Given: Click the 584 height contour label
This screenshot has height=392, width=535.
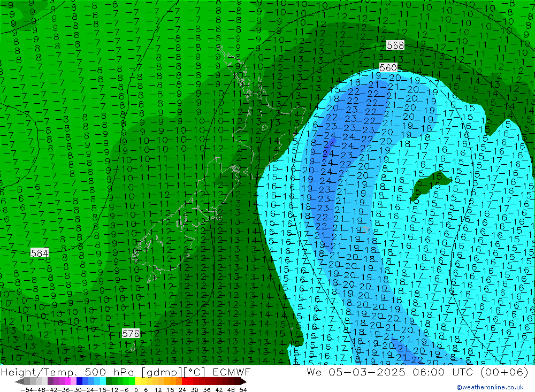Looking at the screenshot, I should pos(40,253).
